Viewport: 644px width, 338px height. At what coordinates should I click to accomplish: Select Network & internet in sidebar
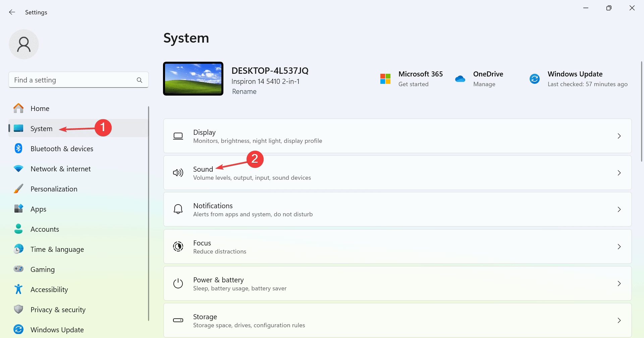(60, 169)
